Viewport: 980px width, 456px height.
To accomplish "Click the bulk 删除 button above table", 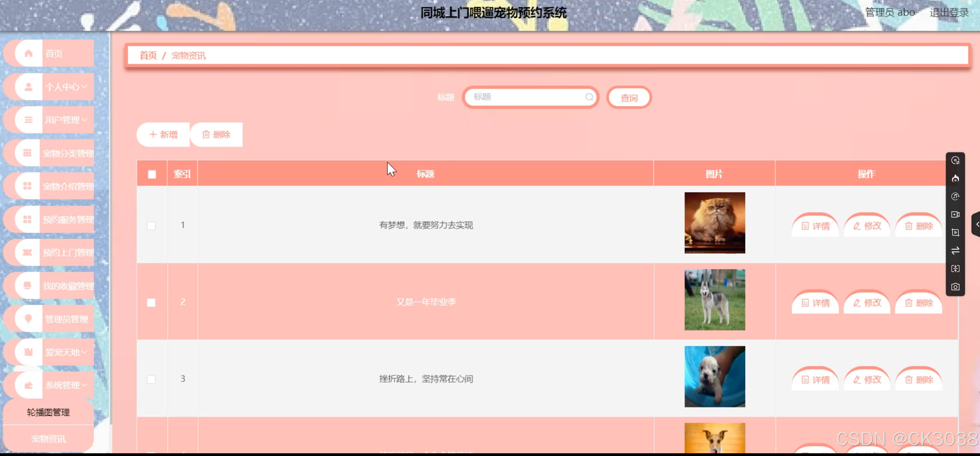I will click(x=216, y=134).
